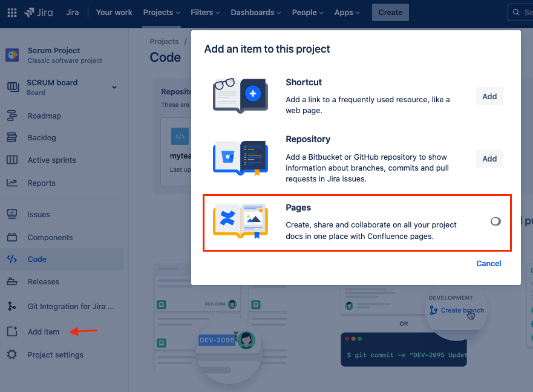Click inside the search field

click(520, 13)
